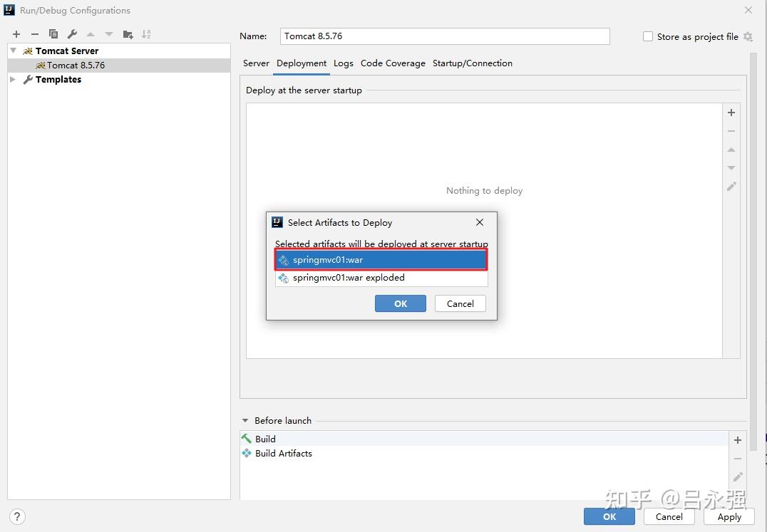Viewport: 767px width, 532px height.
Task: Enable Store as project file checkbox
Action: (x=648, y=36)
